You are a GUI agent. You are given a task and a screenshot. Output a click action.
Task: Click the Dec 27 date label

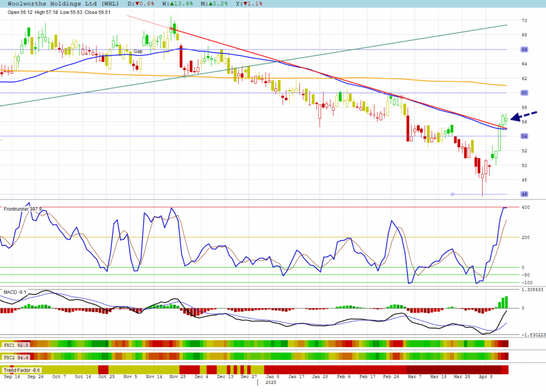pos(248,377)
